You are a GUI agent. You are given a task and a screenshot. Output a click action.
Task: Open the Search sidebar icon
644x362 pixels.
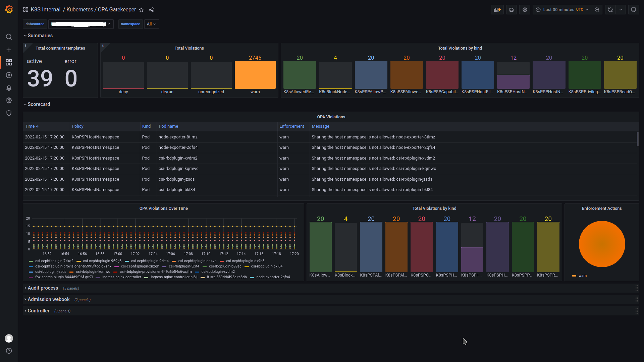click(9, 37)
